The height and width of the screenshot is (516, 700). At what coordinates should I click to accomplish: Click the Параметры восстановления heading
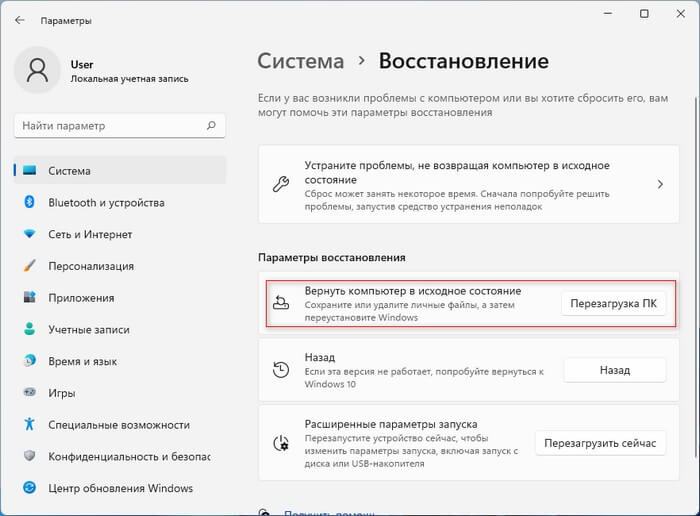click(332, 258)
